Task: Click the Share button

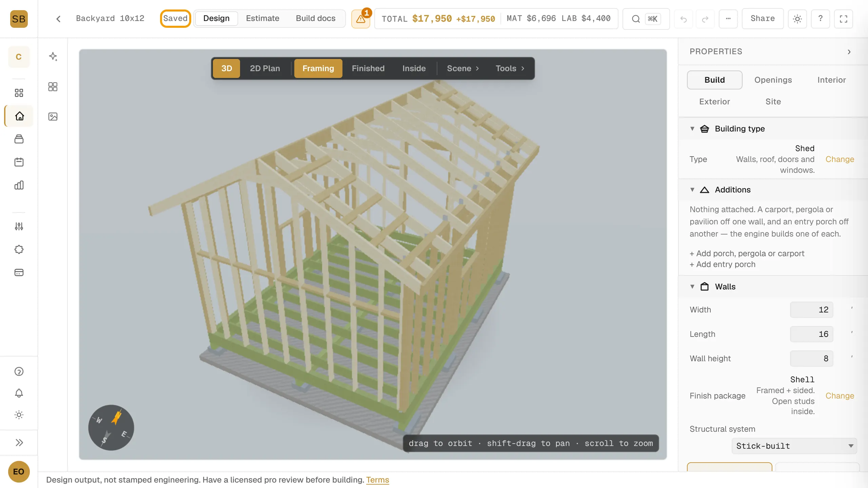Action: point(763,19)
